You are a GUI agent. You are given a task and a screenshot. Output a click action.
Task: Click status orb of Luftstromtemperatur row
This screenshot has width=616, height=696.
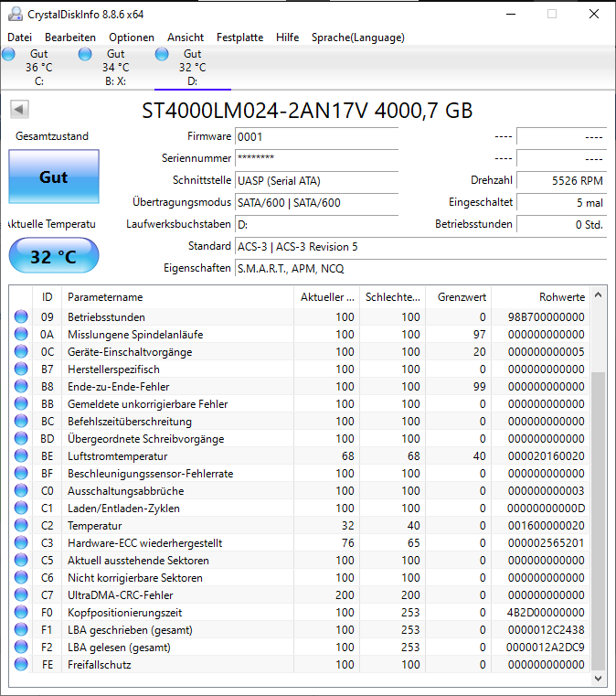click(21, 455)
